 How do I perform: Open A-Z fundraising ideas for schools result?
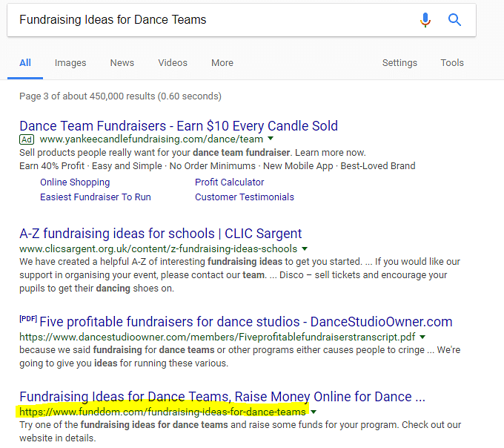160,234
